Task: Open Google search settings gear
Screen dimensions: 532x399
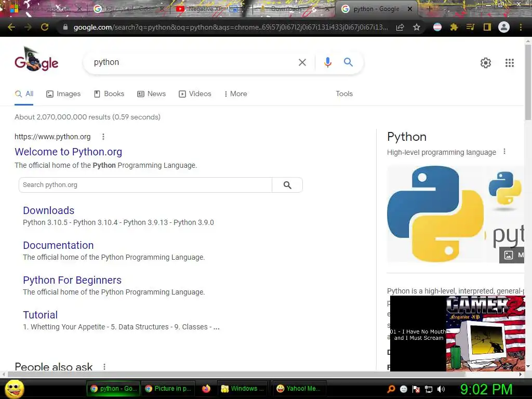Action: (x=486, y=63)
